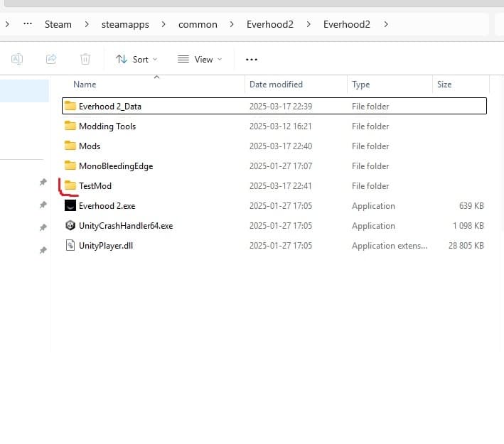Select Modding Tools folder icon

click(70, 126)
